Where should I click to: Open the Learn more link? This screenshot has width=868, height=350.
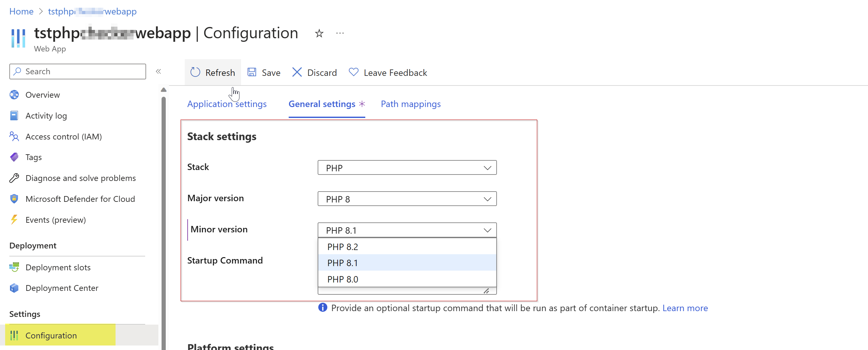pyautogui.click(x=685, y=308)
